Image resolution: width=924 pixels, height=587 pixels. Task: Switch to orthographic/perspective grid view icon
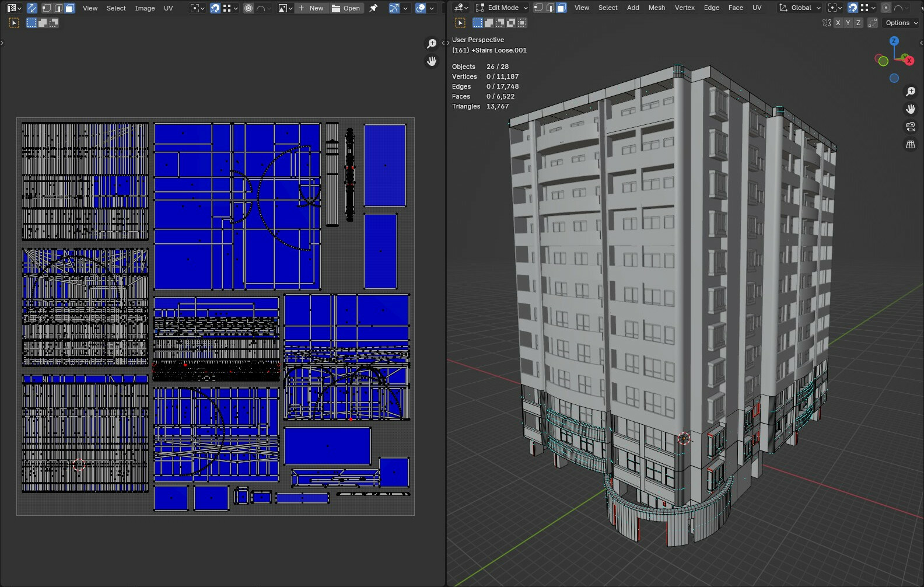910,145
